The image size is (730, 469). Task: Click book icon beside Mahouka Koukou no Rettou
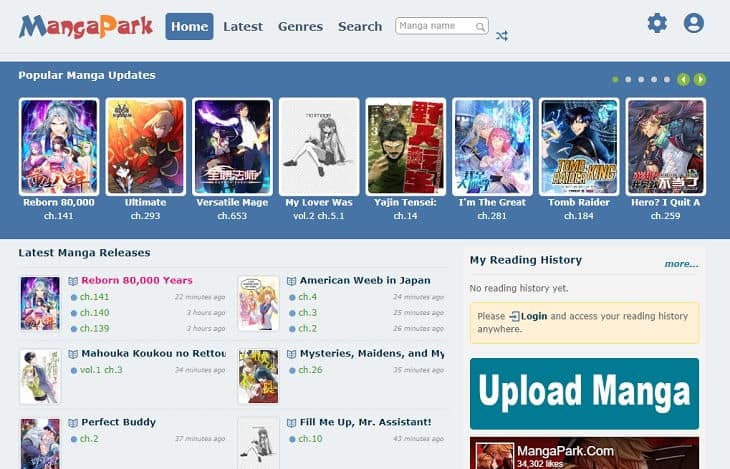[73, 354]
